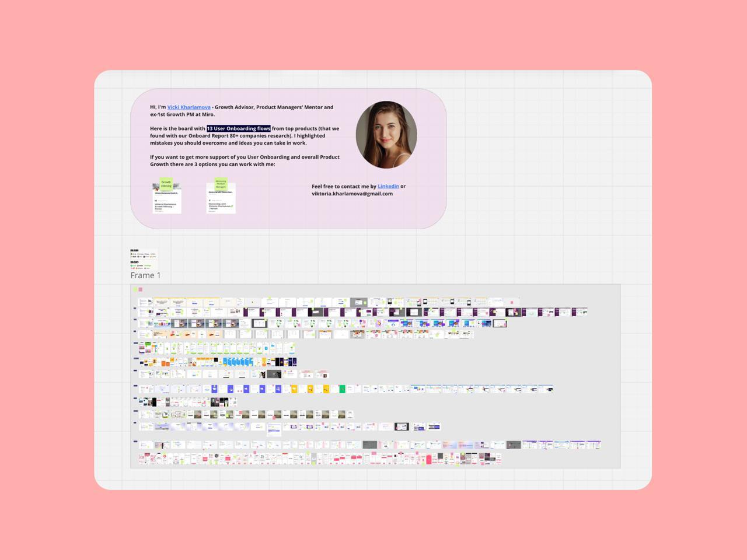
Task: Click the Linkedin contact link
Action: [x=388, y=187]
